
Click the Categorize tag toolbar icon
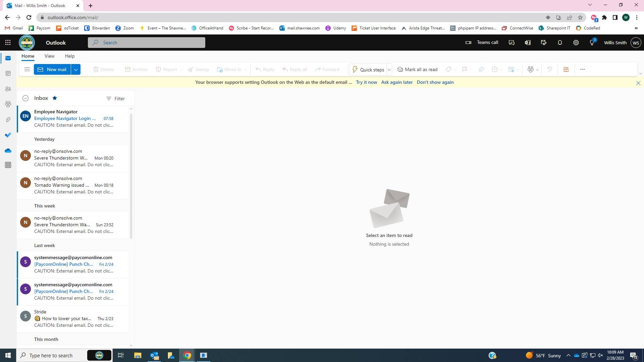point(448,69)
